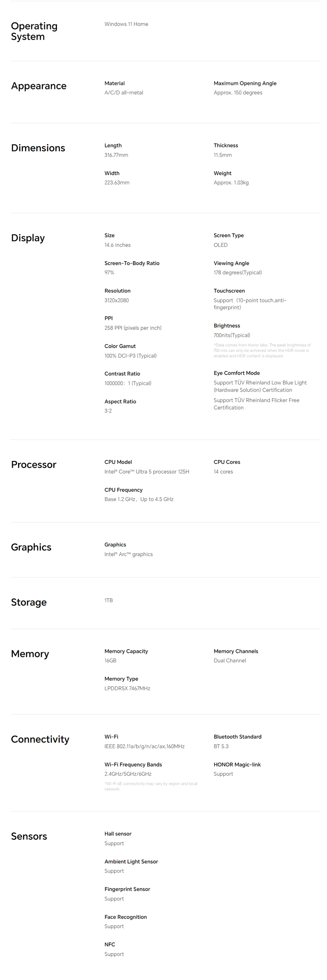Click the Eye Comfort Mode label

[x=236, y=373]
